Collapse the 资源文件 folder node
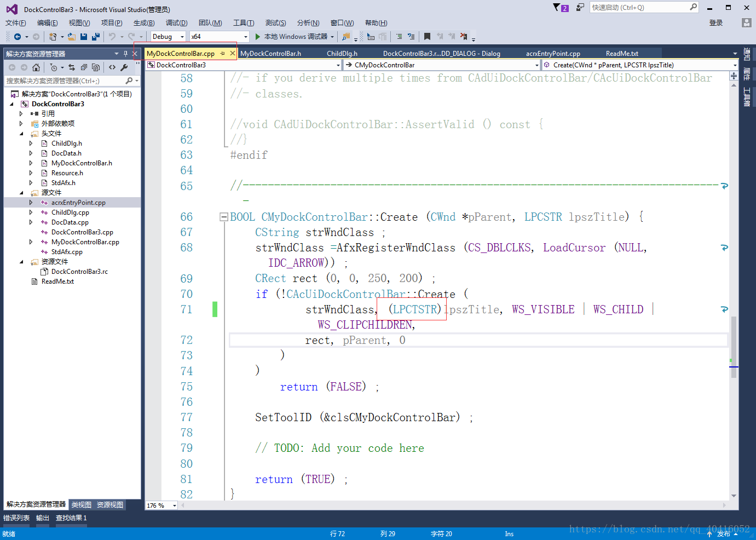The width and height of the screenshot is (756, 540). (21, 262)
